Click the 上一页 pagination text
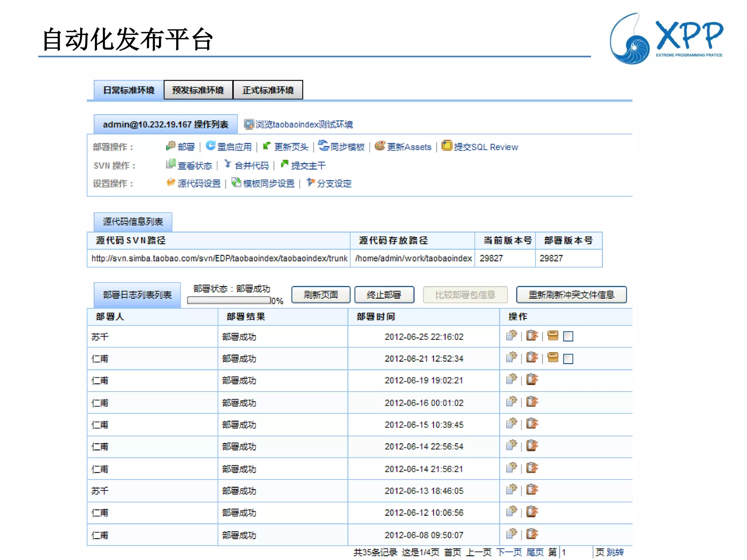Screen dimensions: 747x560 pos(479,552)
